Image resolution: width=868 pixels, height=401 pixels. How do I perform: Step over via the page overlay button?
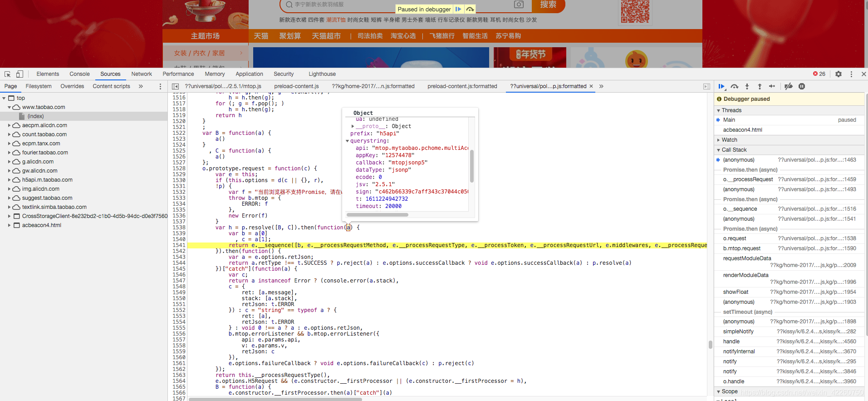click(470, 9)
